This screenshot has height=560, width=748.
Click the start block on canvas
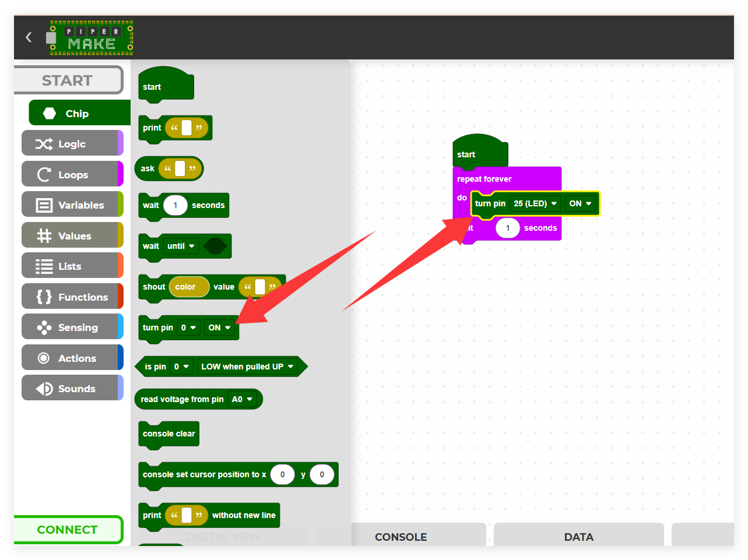480,152
